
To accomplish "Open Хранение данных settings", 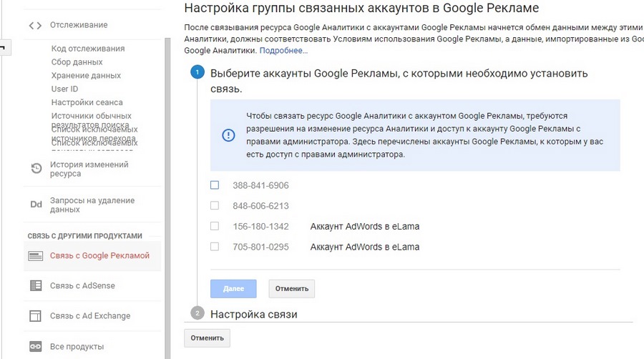I will [x=86, y=76].
